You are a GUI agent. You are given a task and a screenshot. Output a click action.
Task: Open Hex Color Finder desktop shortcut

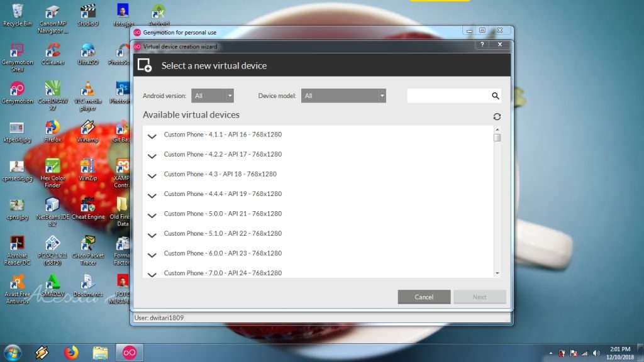pos(53,173)
